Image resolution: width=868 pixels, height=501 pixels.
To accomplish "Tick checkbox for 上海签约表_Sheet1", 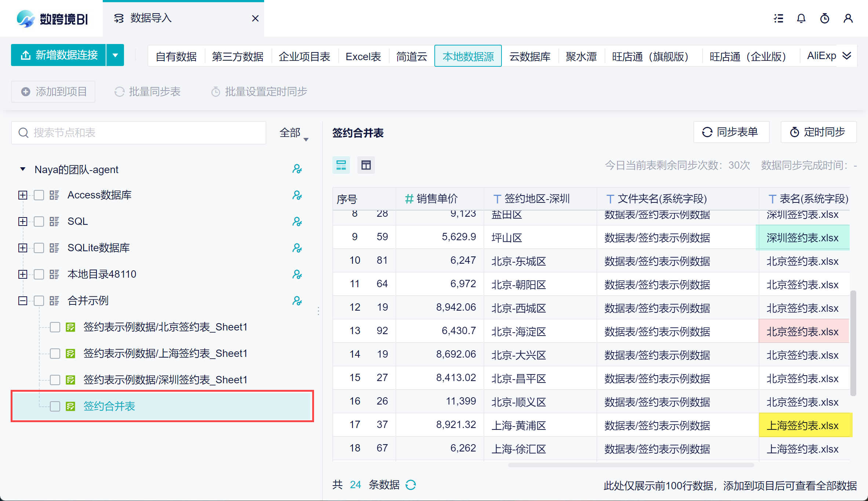I will [x=55, y=354].
